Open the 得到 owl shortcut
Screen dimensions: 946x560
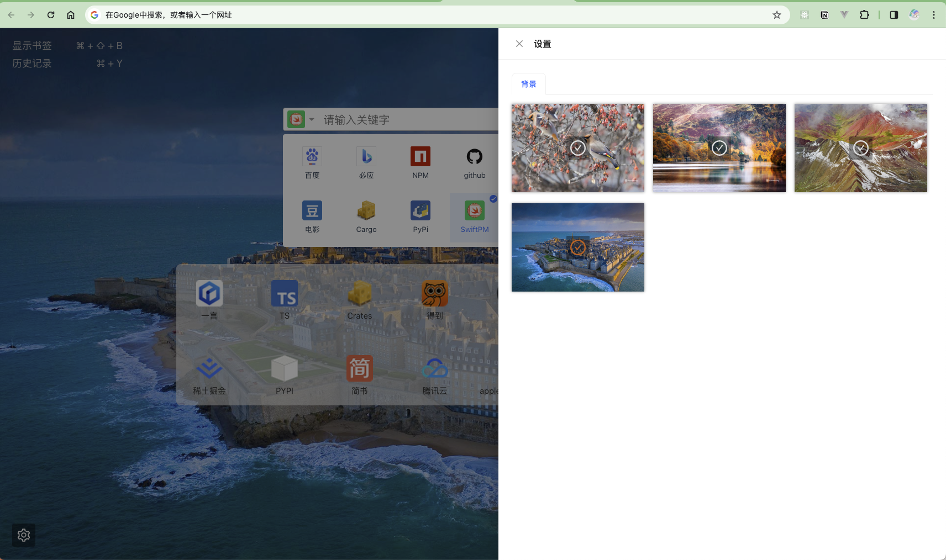tap(435, 300)
